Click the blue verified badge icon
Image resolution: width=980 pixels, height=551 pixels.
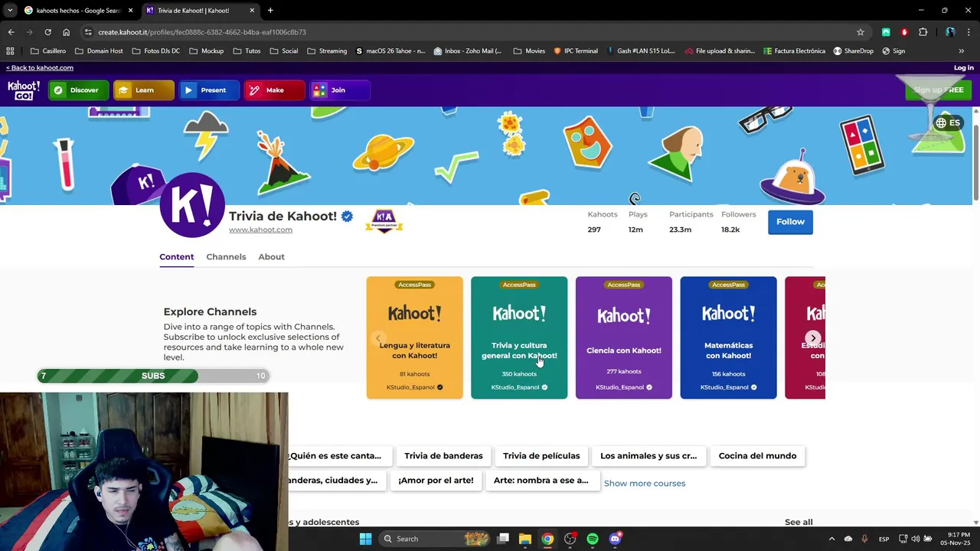click(347, 217)
